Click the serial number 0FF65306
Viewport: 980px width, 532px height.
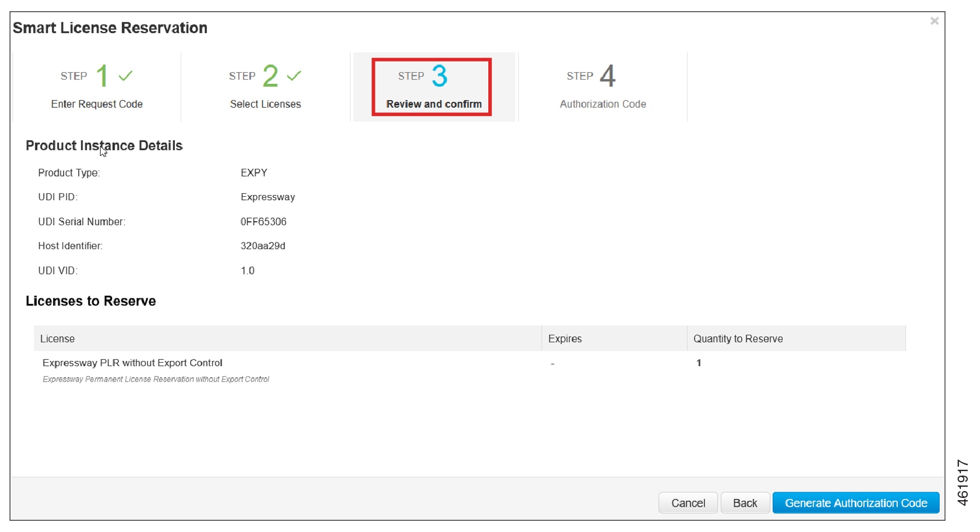(x=263, y=222)
